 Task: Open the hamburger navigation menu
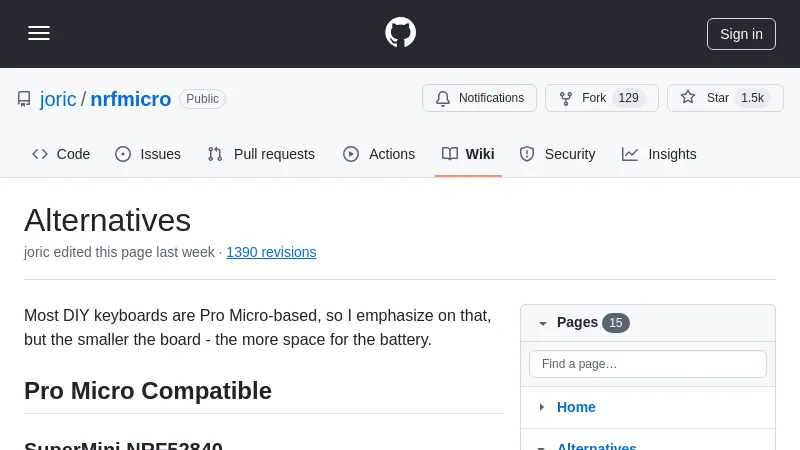coord(39,33)
